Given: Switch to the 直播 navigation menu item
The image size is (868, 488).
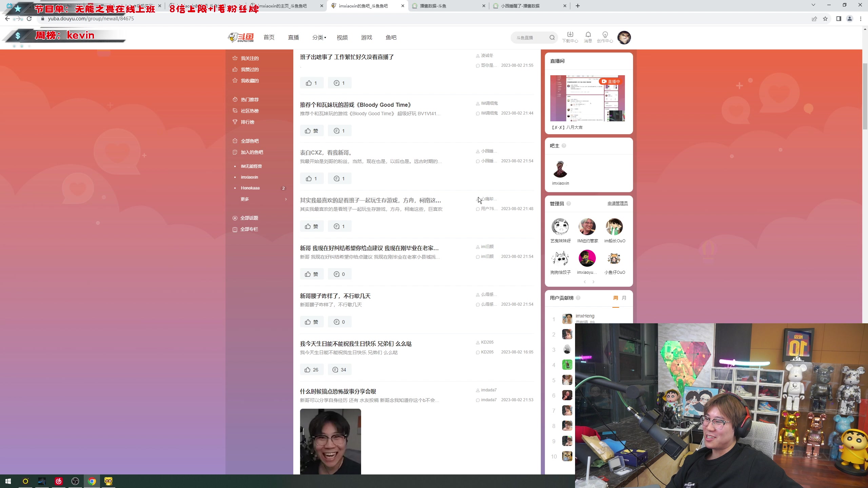Looking at the screenshot, I should tap(294, 37).
